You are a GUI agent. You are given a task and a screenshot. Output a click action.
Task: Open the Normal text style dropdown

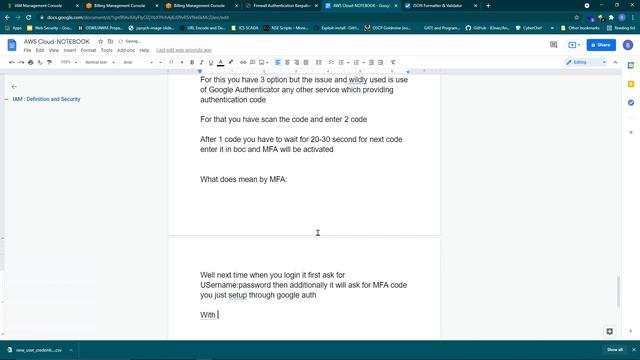100,62
